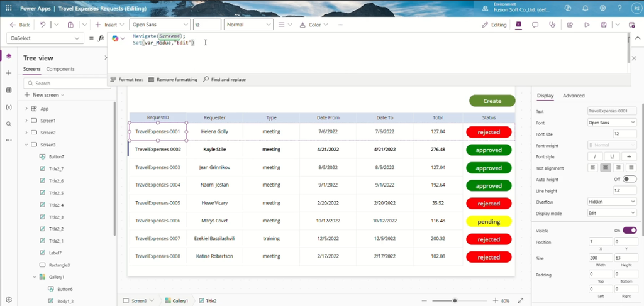Viewport: 644px width, 306px height.
Task: Open the Font dropdown in the properties panel
Action: tap(612, 123)
